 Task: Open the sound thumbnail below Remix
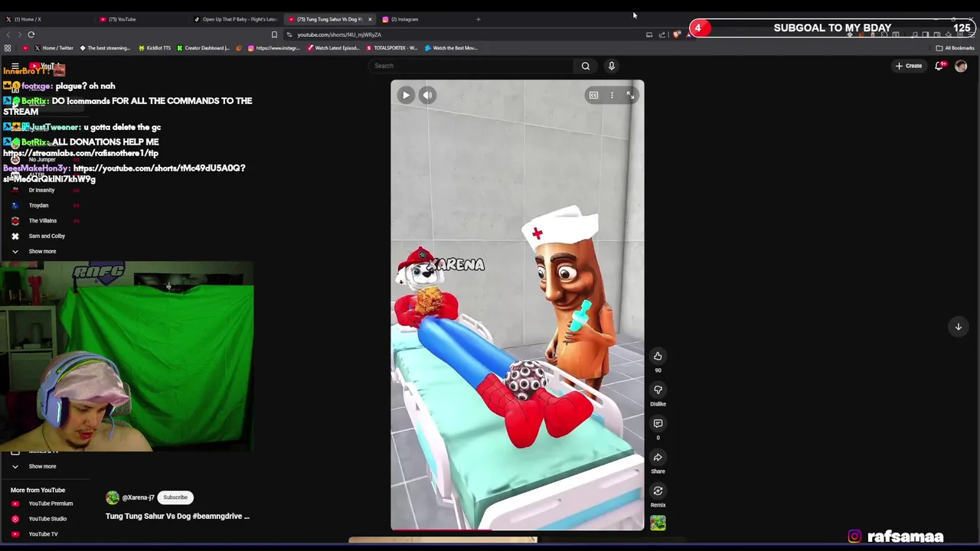(658, 523)
